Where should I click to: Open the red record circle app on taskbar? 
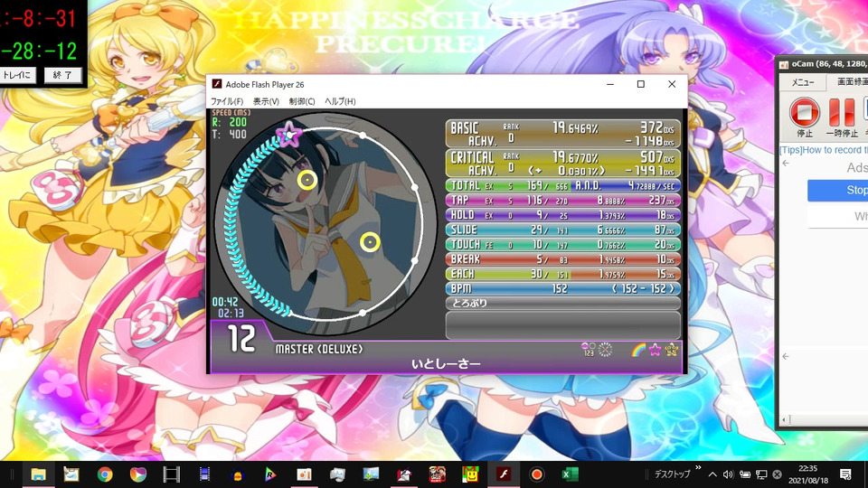point(536,474)
